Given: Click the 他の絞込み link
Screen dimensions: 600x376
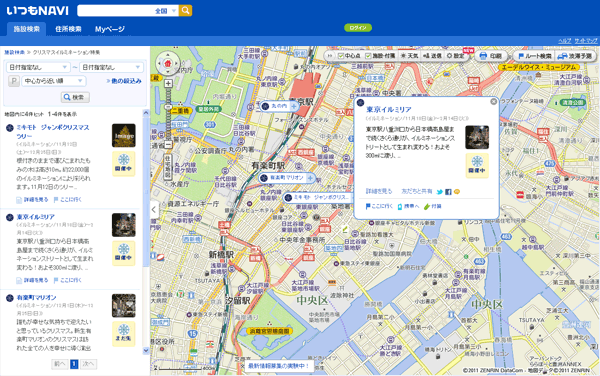Looking at the screenshot, I should coord(124,81).
